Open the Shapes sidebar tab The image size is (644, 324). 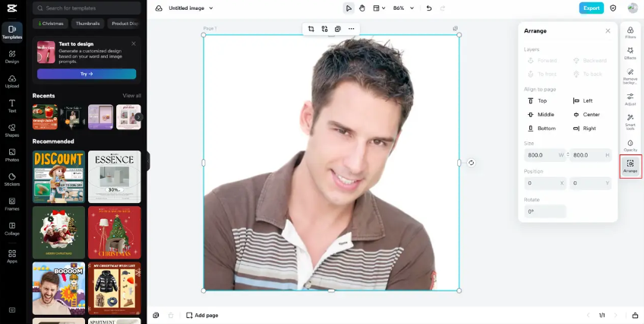pos(12,131)
